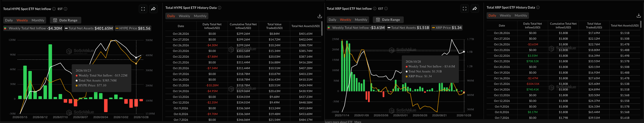Expand the HYPE net inflow chart to fullscreen
Image resolution: width=644 pixels, height=123 pixels.
(x=143, y=9)
